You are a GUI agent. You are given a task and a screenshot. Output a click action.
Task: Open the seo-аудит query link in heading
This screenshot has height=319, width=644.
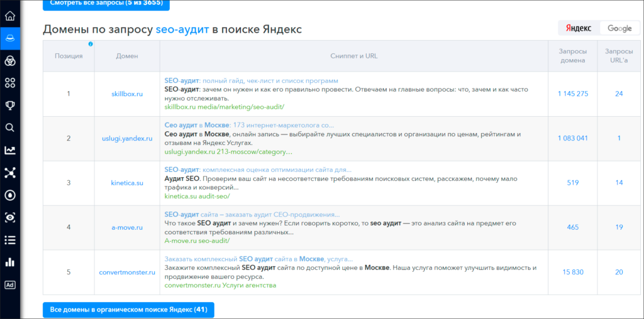[x=182, y=29]
